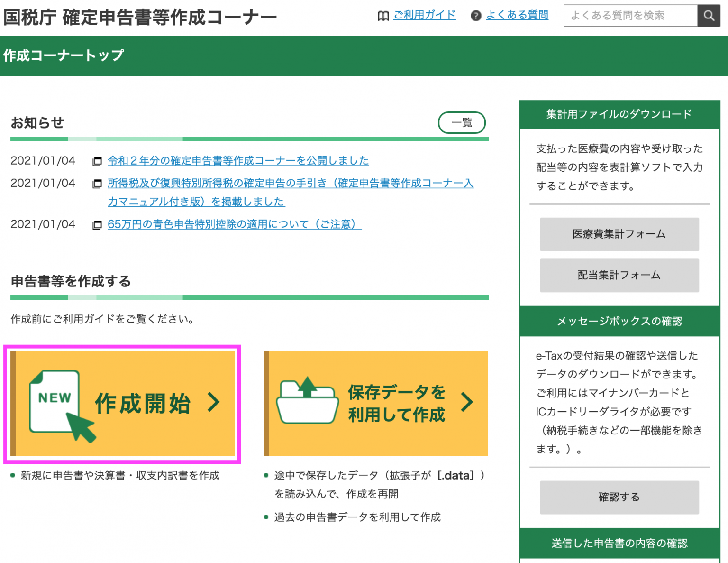Click the お知らせ section heading
The height and width of the screenshot is (563, 728).
(37, 123)
